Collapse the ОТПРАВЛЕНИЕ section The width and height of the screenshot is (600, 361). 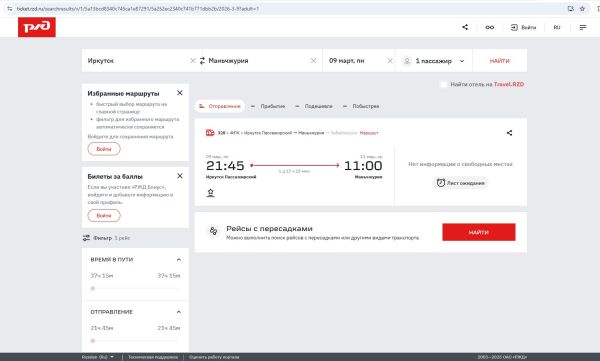pyautogui.click(x=179, y=312)
